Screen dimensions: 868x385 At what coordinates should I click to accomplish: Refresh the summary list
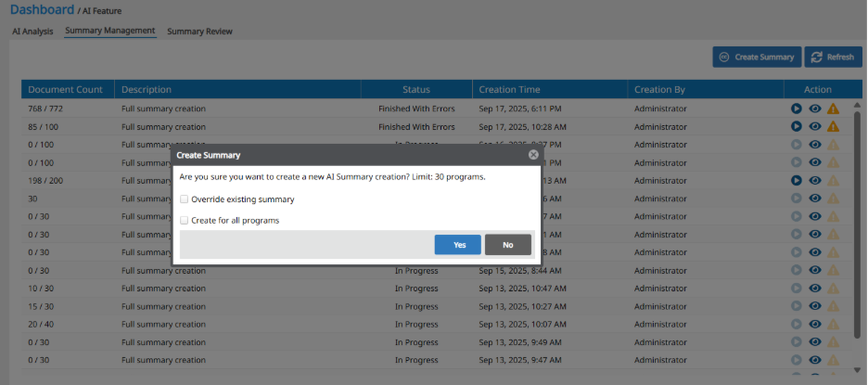[x=832, y=57]
